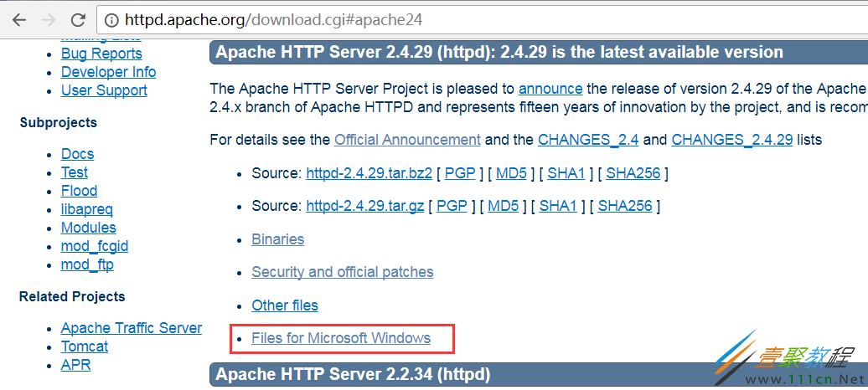The width and height of the screenshot is (868, 390).
Task: Open the mod_ftp link
Action: 87,264
